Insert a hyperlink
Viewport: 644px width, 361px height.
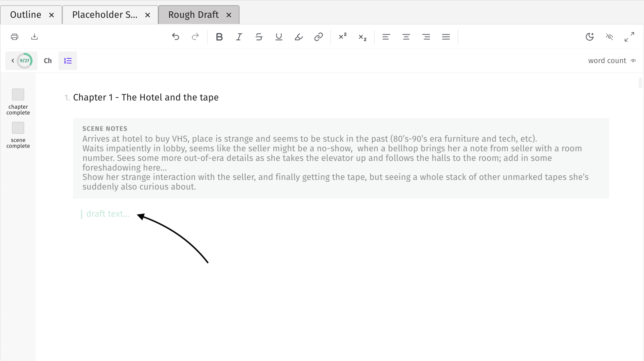pyautogui.click(x=319, y=37)
